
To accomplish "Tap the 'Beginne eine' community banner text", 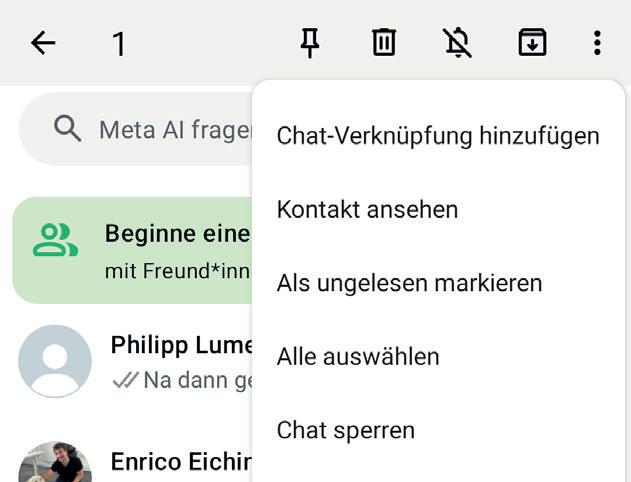I will 177,234.
